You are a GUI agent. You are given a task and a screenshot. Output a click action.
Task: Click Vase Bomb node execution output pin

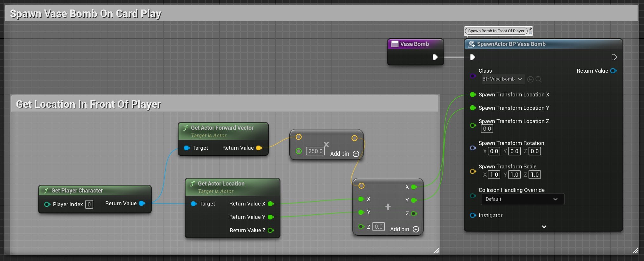point(435,57)
